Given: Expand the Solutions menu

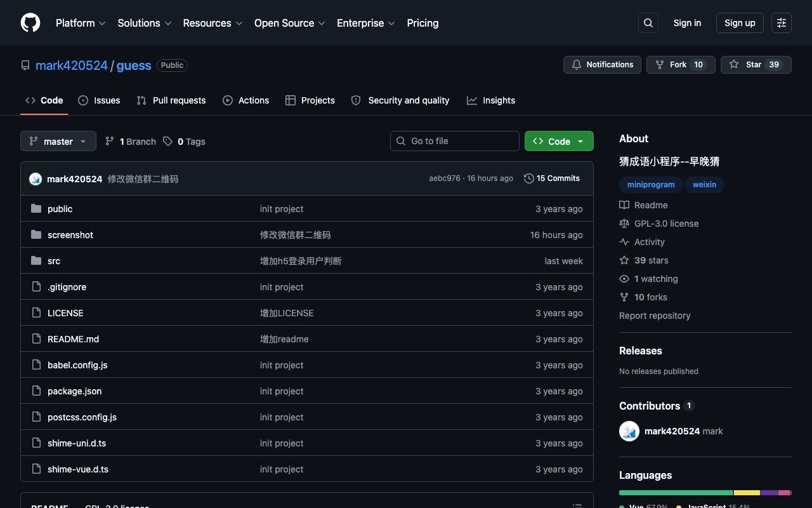Looking at the screenshot, I should pyautogui.click(x=145, y=23).
